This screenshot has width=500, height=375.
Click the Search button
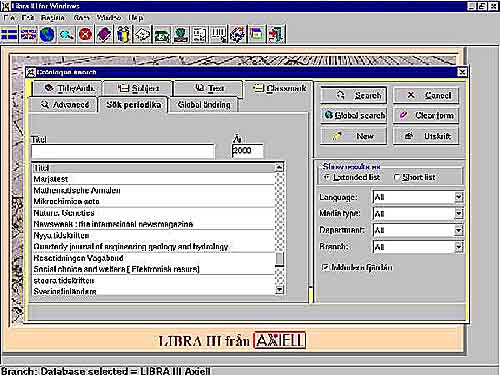click(x=354, y=96)
